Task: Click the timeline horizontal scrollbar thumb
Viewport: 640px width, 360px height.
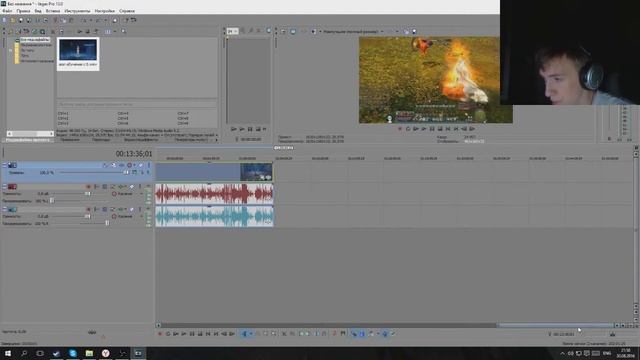Action: 555,325
